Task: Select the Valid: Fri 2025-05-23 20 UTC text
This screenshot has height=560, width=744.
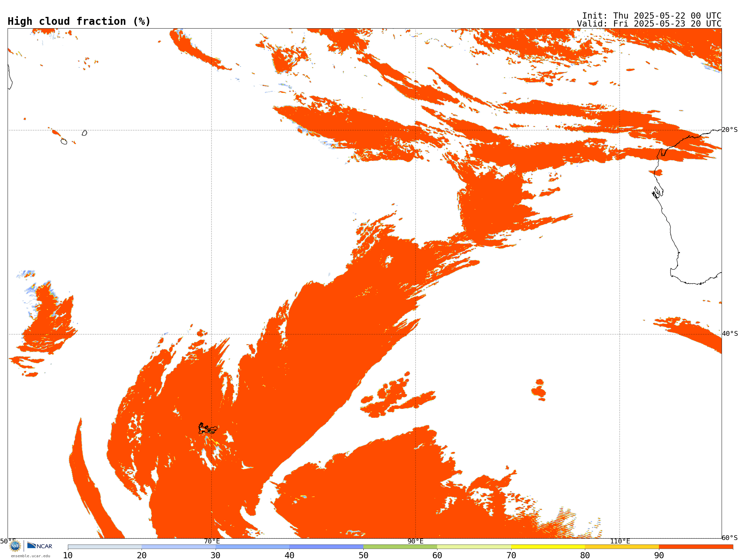Action: [649, 24]
